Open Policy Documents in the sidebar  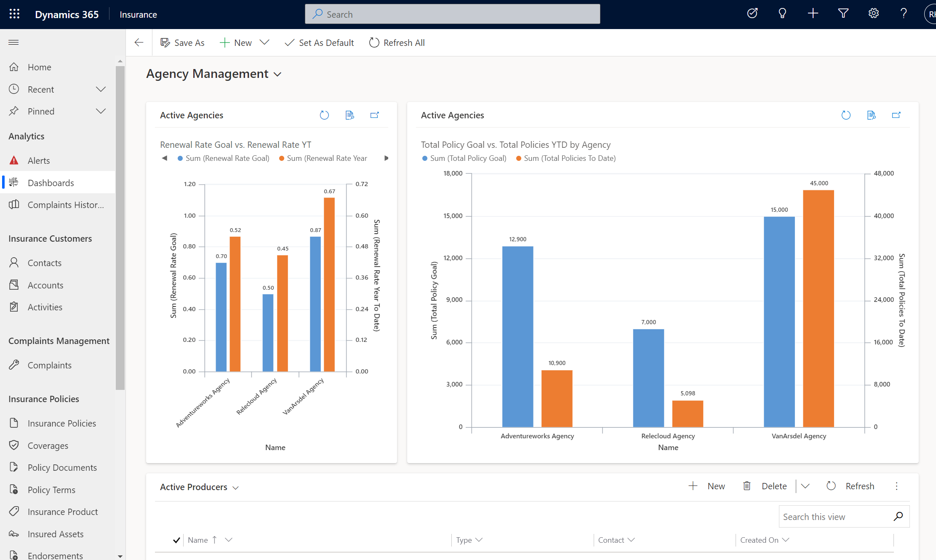point(58,467)
